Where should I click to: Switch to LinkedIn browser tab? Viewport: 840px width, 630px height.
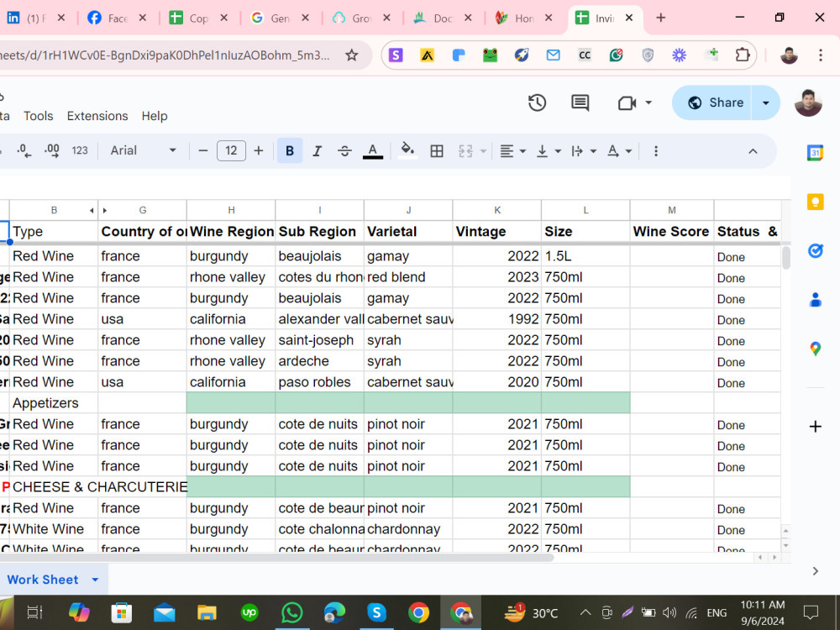(x=35, y=18)
